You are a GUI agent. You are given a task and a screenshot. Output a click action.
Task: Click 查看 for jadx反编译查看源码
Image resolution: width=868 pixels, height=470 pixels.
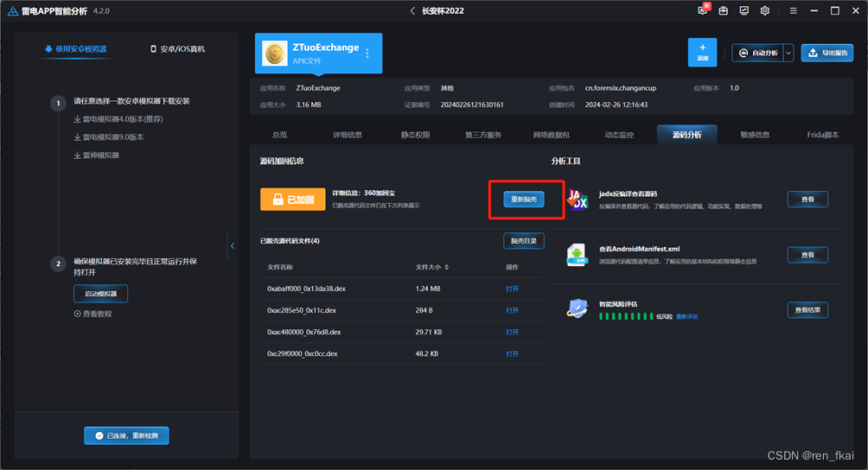click(807, 199)
